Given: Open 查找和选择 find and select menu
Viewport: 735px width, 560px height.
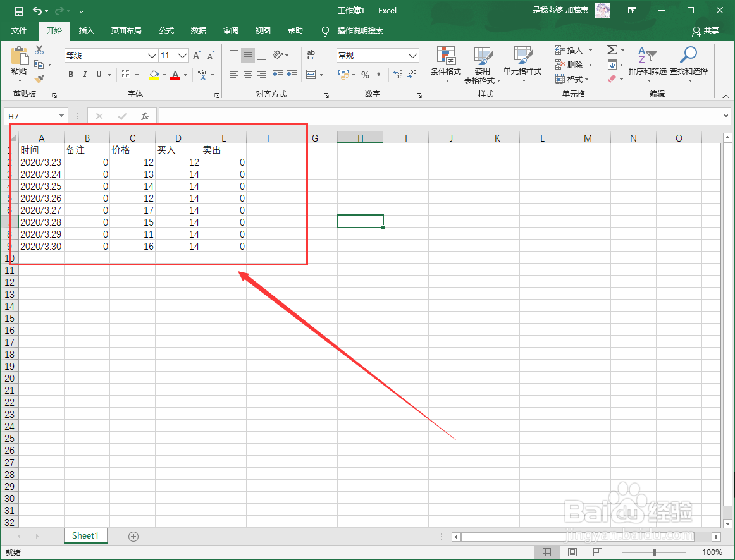Looking at the screenshot, I should tap(689, 64).
